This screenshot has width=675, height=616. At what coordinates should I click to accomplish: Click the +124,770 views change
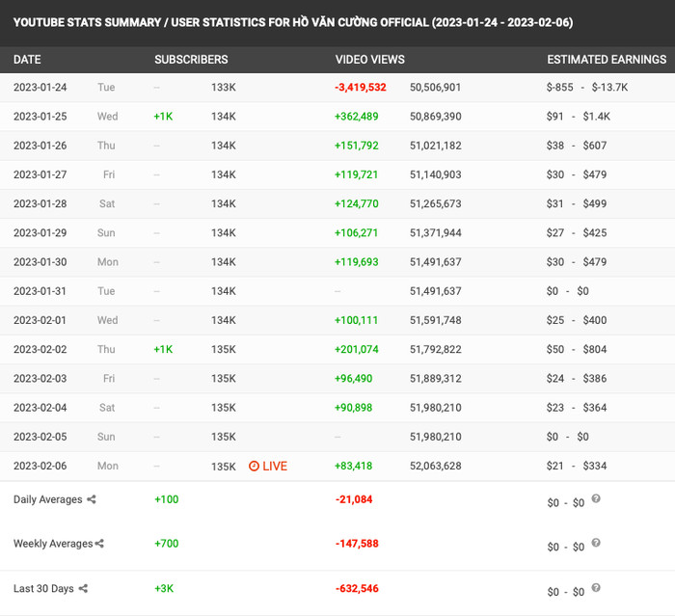pyautogui.click(x=357, y=203)
